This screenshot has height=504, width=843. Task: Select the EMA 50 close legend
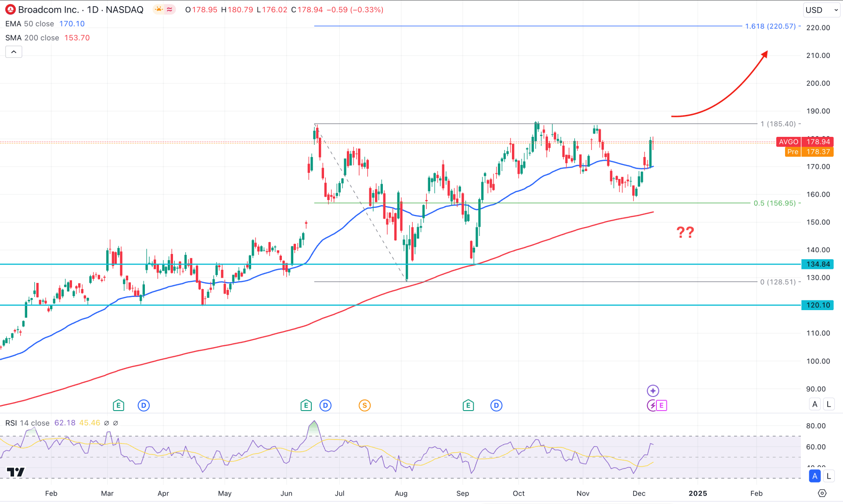pos(29,24)
